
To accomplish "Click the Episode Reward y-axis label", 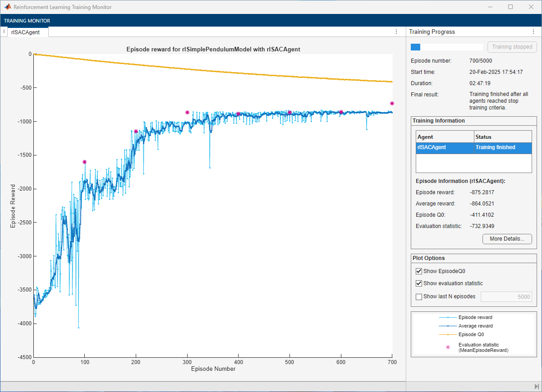I will tap(13, 205).
